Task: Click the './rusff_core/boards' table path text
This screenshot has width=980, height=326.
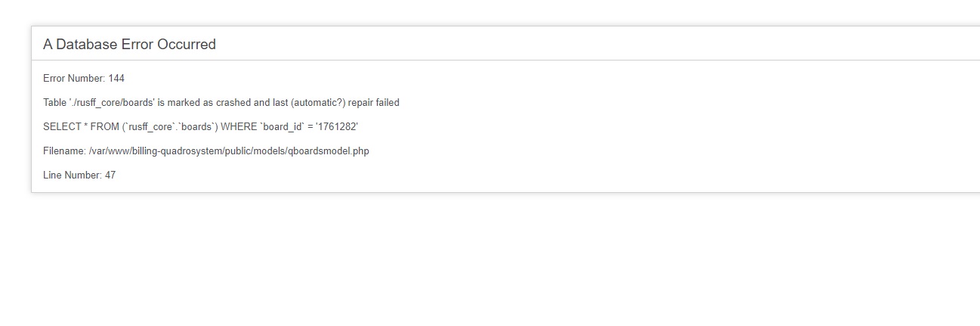Action: [x=111, y=103]
